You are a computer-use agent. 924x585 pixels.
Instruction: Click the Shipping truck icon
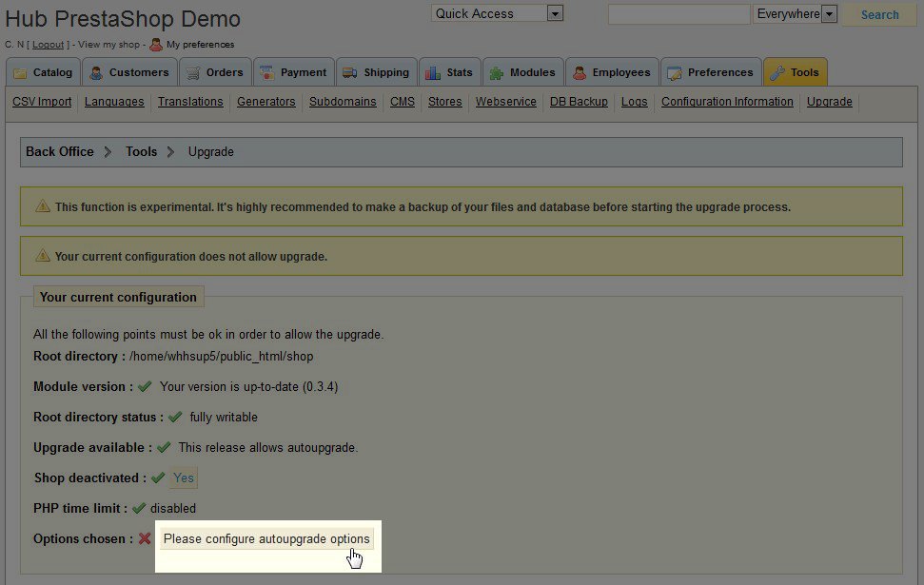(349, 73)
